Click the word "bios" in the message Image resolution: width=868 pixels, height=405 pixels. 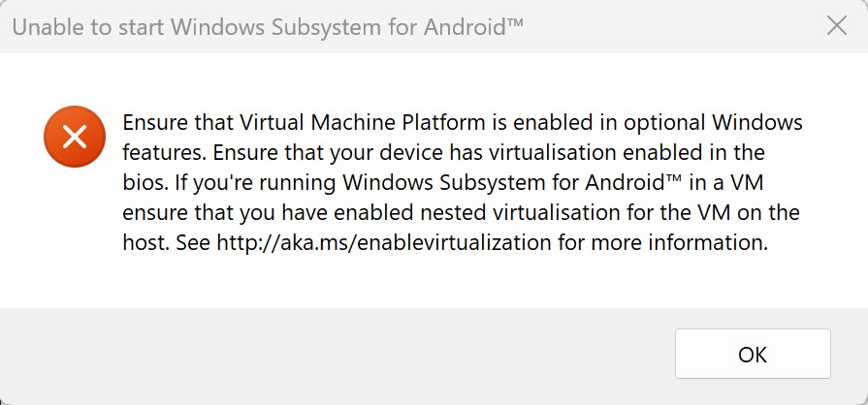143,183
